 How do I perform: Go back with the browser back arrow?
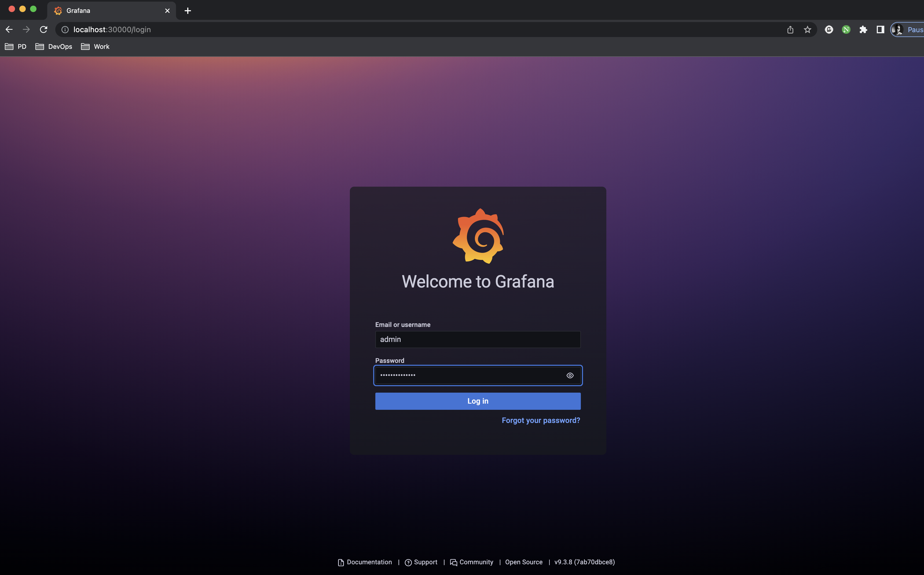(9, 30)
